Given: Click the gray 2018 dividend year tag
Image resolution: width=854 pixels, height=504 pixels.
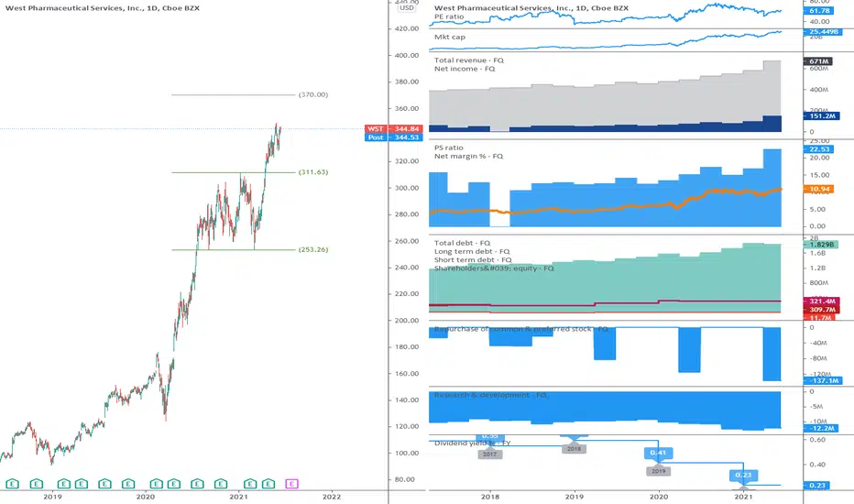Looking at the screenshot, I should [x=574, y=449].
